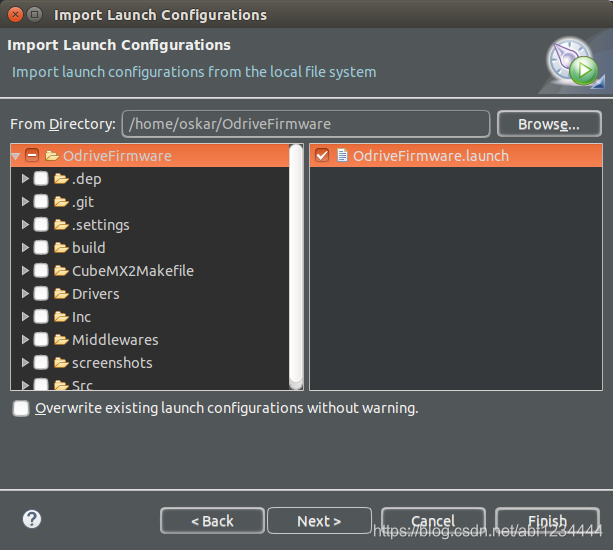
Task: Check the CubeMX2Makefile folder checkbox
Action: point(41,271)
